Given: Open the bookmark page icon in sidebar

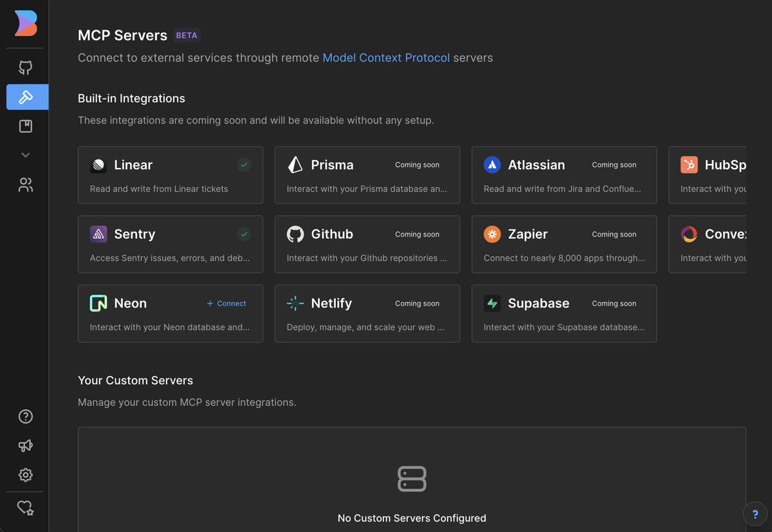Looking at the screenshot, I should point(26,126).
